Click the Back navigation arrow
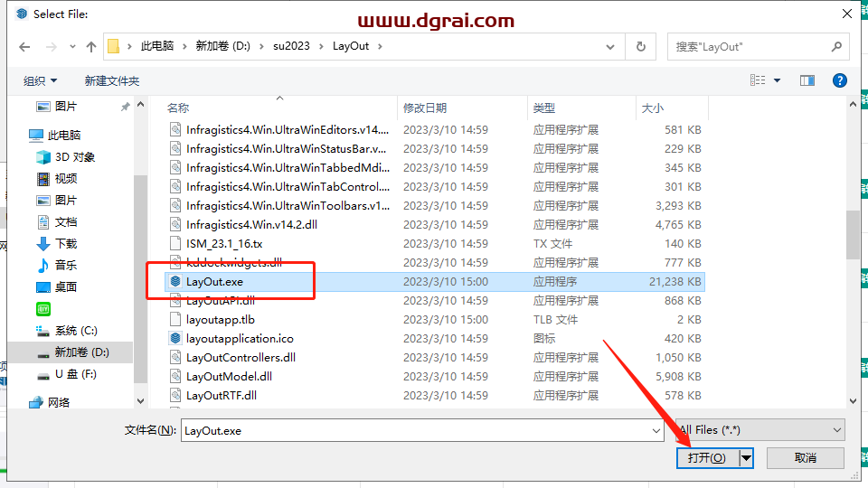 tap(24, 47)
